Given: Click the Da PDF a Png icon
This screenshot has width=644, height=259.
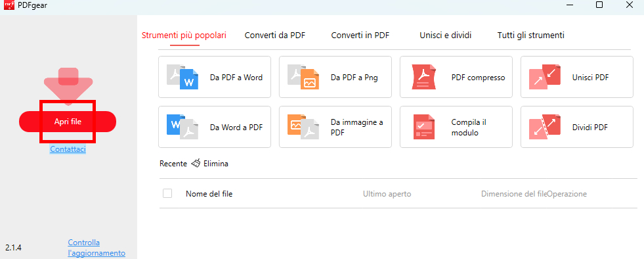Looking at the screenshot, I should point(303,77).
